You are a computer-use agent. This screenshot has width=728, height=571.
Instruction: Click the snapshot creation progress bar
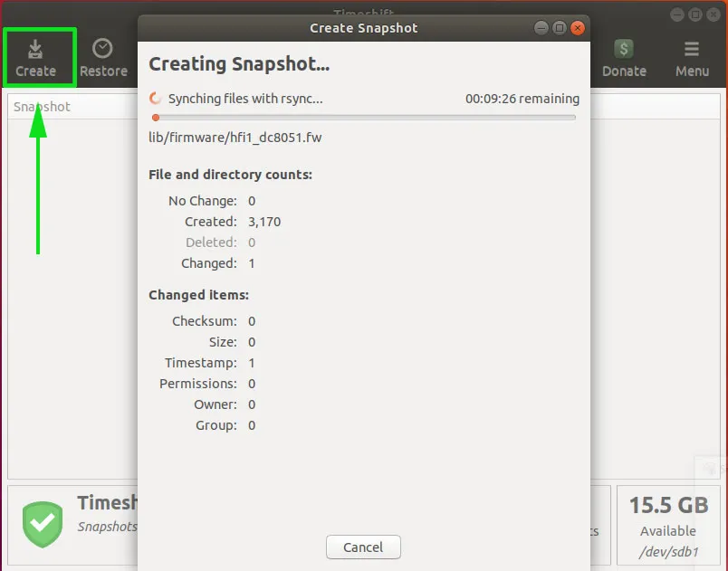pos(362,118)
